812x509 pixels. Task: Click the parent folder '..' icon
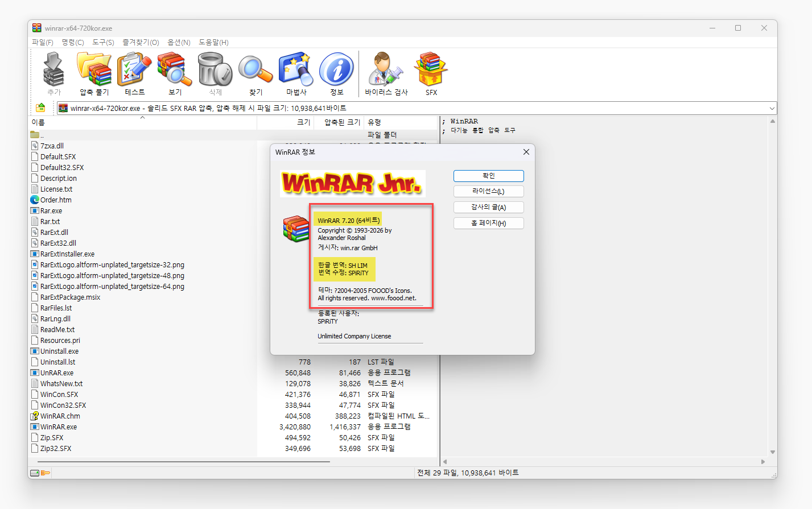coord(35,135)
